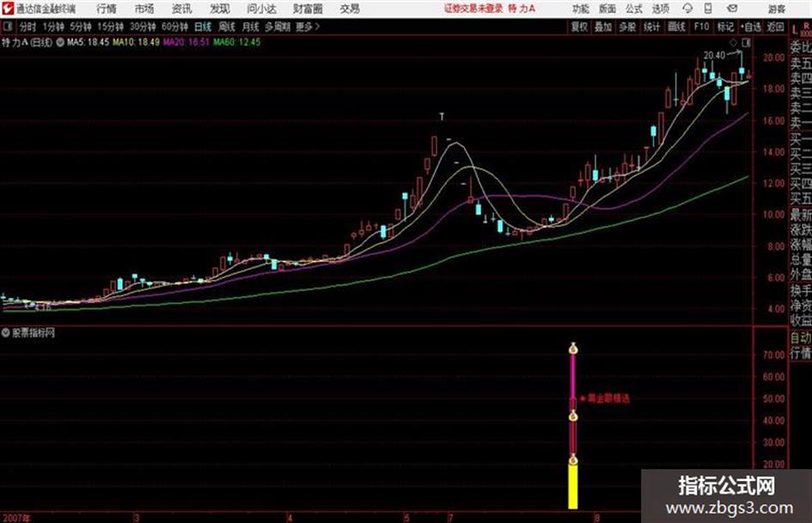The image size is (812, 523).
Task: Click the round indicator icon beside 特力A(日线)
Action: point(60,42)
